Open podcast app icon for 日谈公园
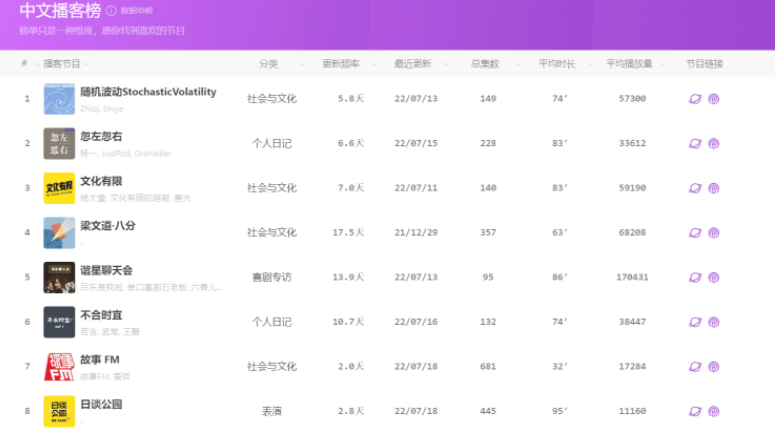The image size is (776, 443). pyautogui.click(x=714, y=411)
